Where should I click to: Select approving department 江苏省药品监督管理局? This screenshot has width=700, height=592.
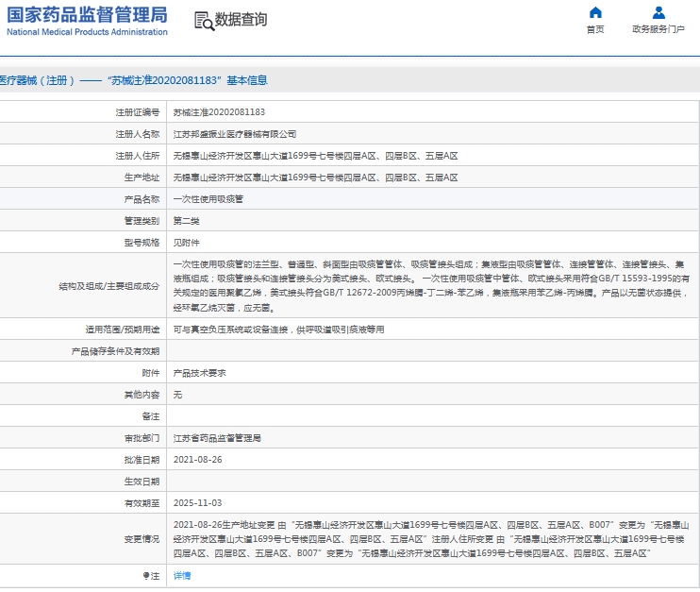click(217, 438)
